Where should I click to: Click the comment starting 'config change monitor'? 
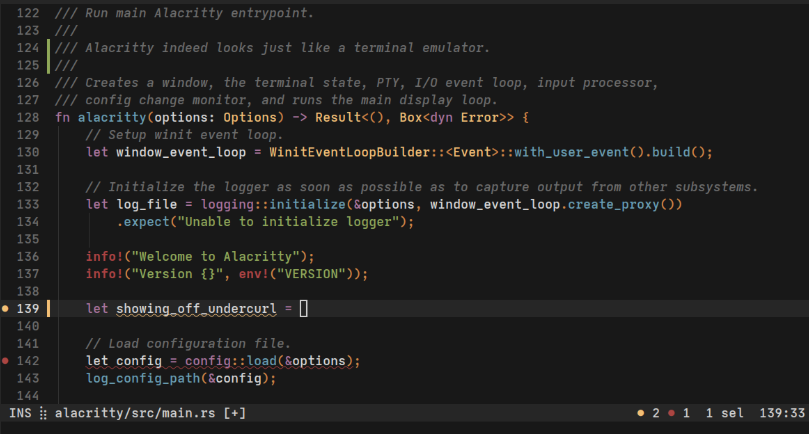coord(276,100)
